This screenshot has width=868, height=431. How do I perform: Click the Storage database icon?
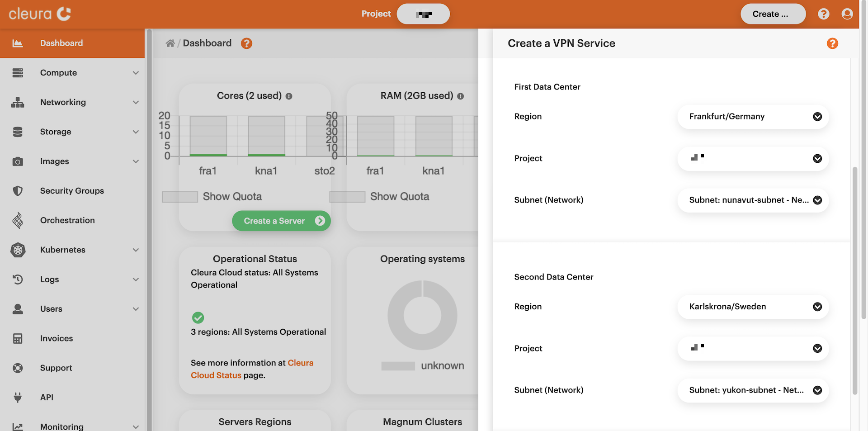pos(18,132)
